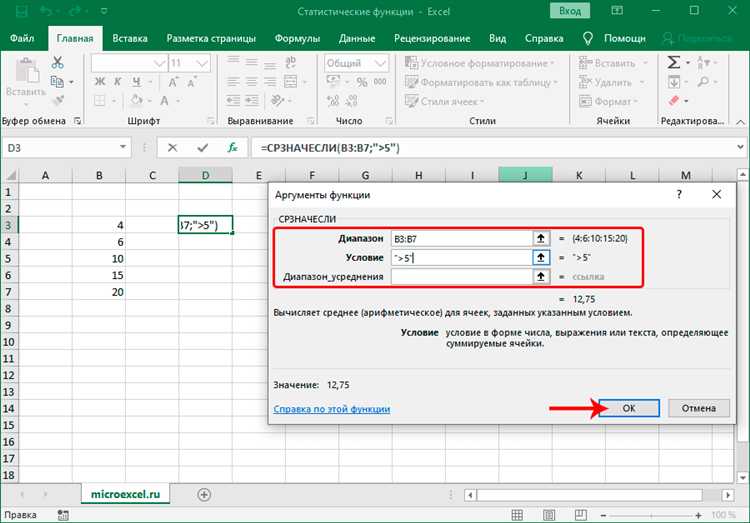Open the Формулы tab
Screen dimensions: 750x523
[297, 38]
